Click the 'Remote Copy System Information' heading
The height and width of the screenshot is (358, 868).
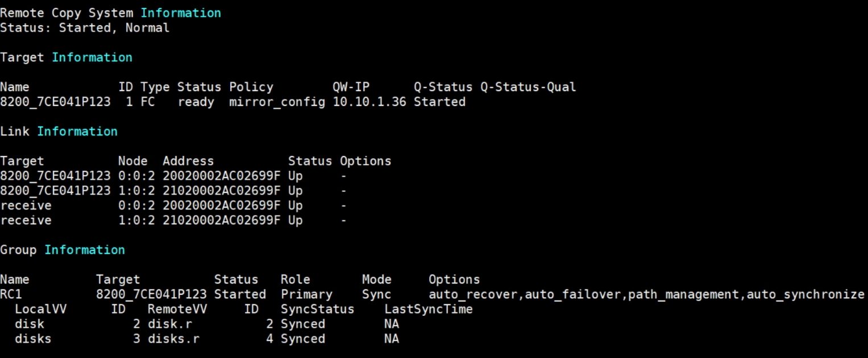click(x=110, y=13)
